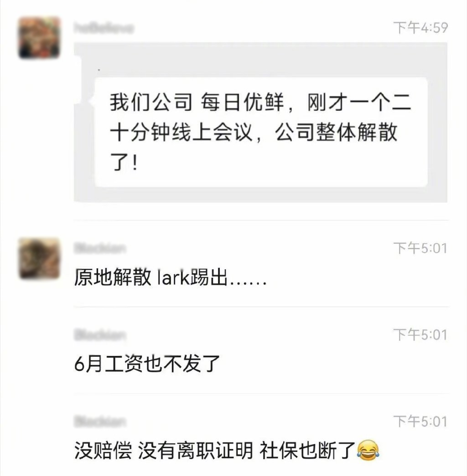Image resolution: width=467 pixels, height=476 pixels.
Task: Click timestamp beside the 没赔偿 sender name
Action: [420, 421]
